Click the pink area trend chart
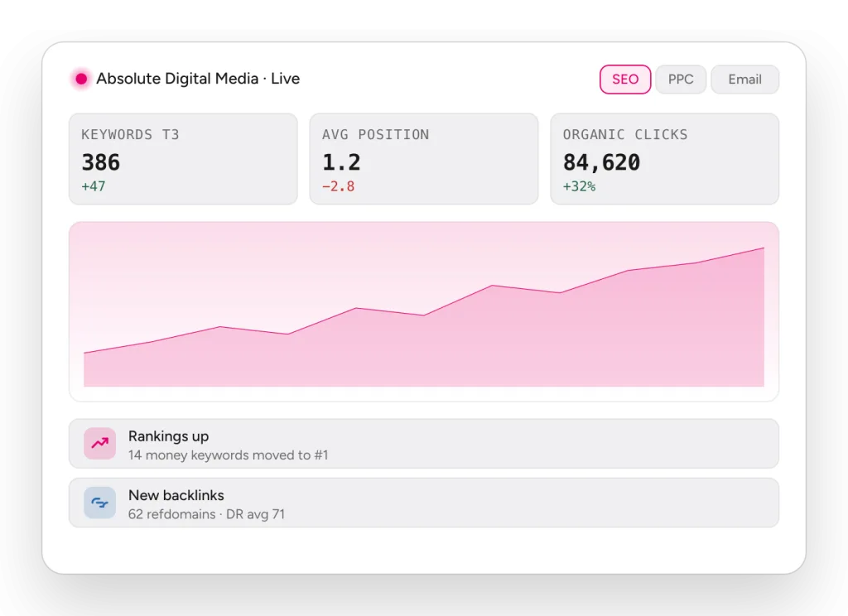The width and height of the screenshot is (848, 616). point(424,311)
